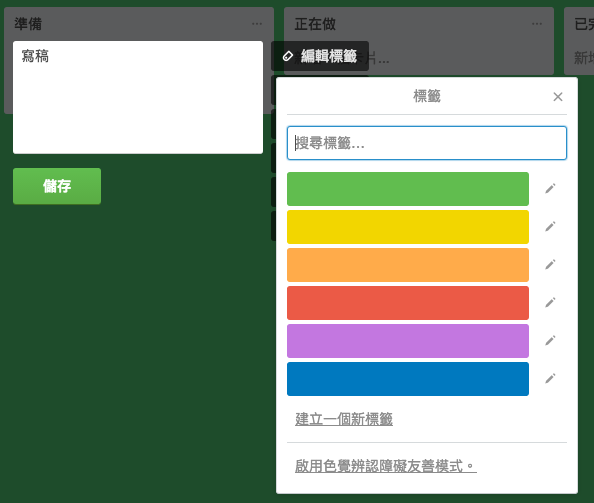
Task: Select the blue label color
Action: pos(408,379)
